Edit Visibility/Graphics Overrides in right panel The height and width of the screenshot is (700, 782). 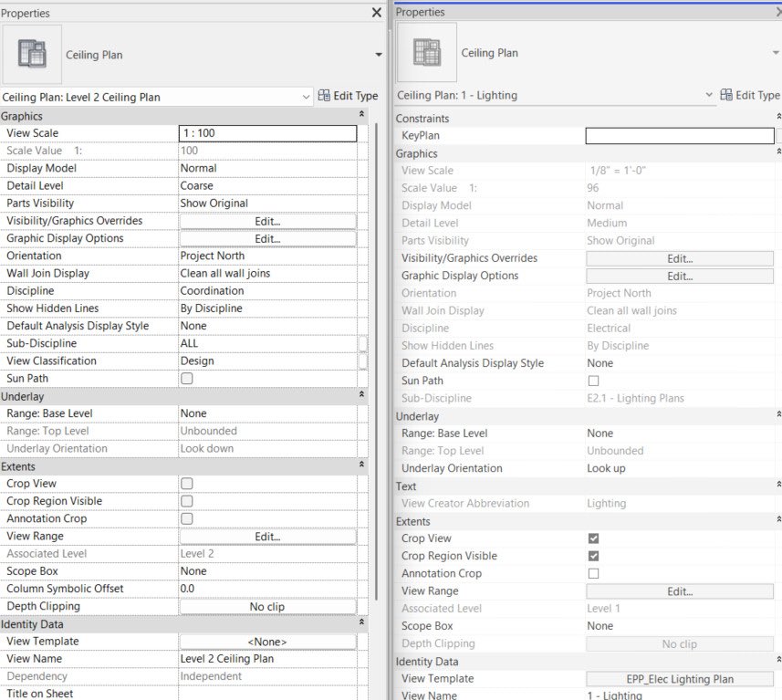pos(680,259)
